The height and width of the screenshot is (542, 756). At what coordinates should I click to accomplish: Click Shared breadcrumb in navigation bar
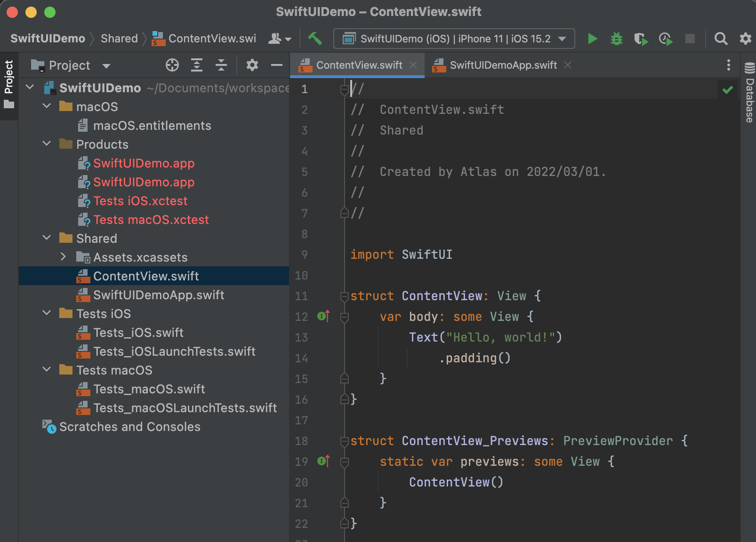119,39
